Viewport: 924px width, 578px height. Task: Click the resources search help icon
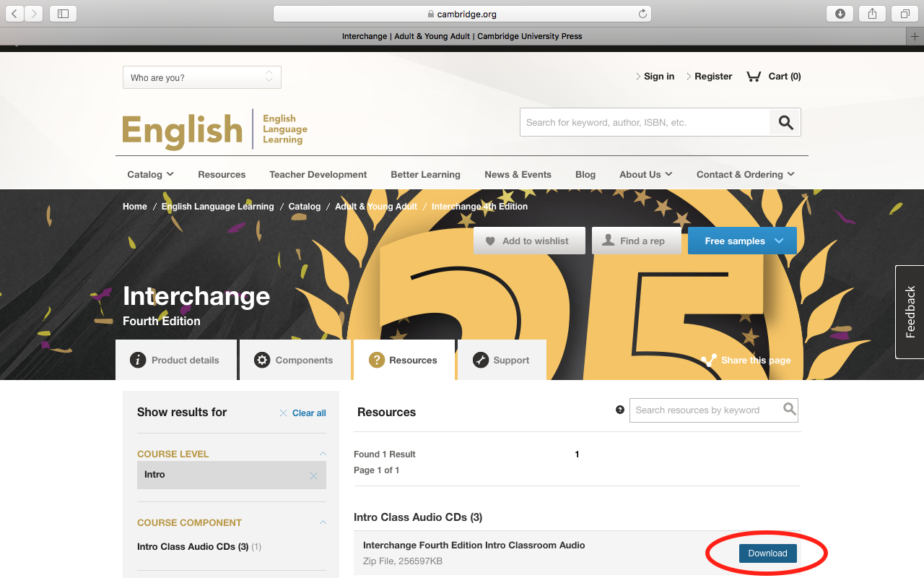620,410
